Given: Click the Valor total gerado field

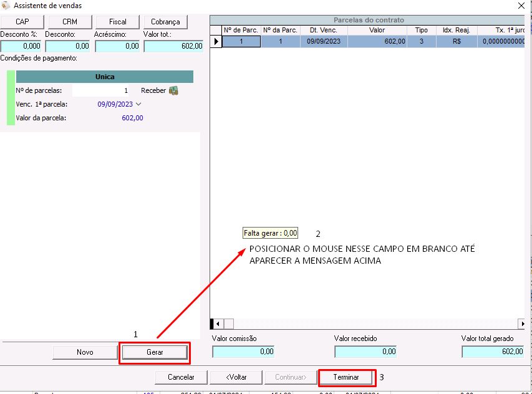Looking at the screenshot, I should 493,352.
